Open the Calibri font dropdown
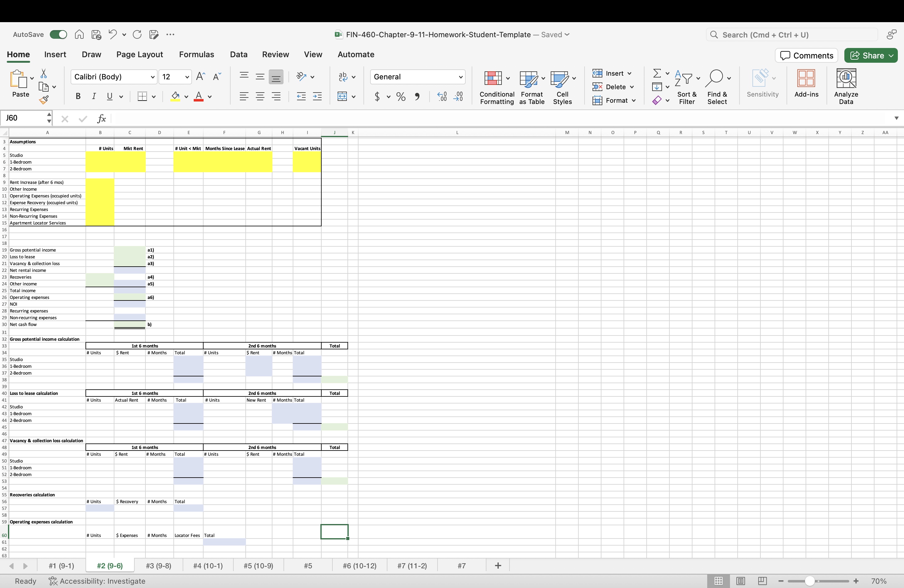This screenshot has width=904, height=588. tap(151, 77)
